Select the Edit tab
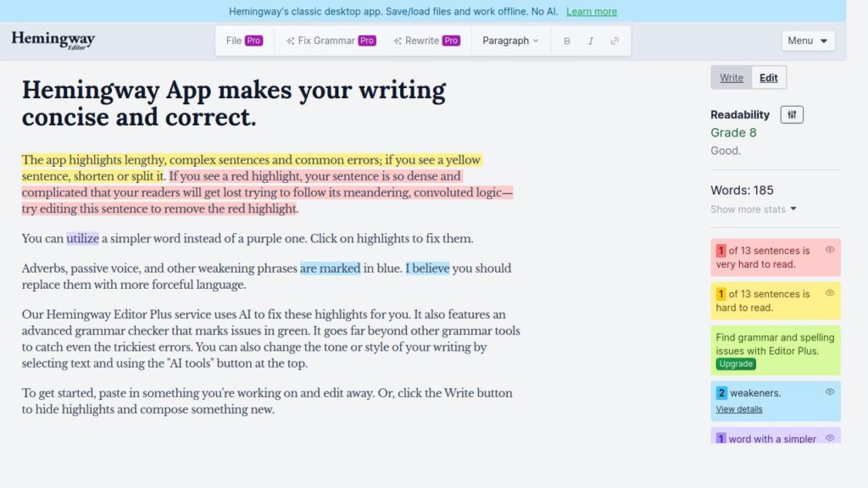 pos(768,77)
